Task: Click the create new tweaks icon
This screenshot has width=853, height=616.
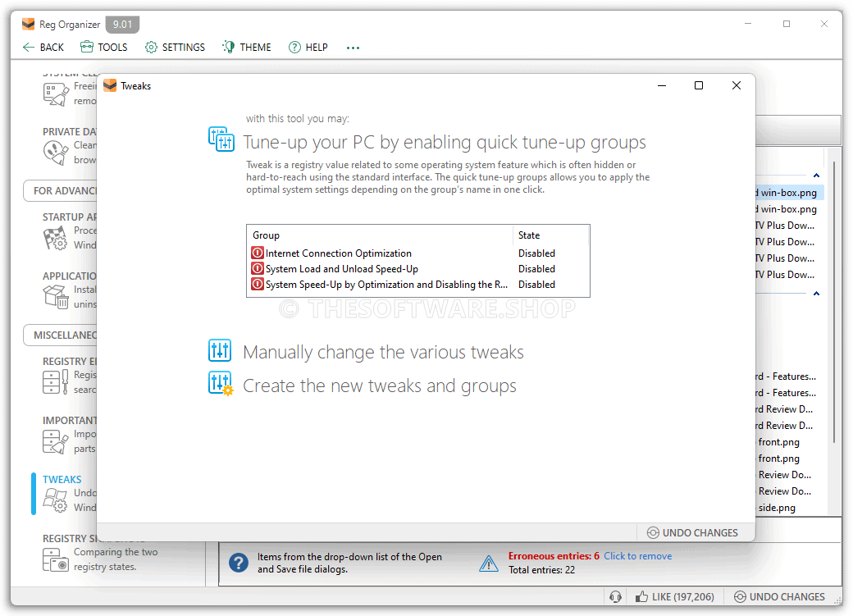Action: coord(221,384)
